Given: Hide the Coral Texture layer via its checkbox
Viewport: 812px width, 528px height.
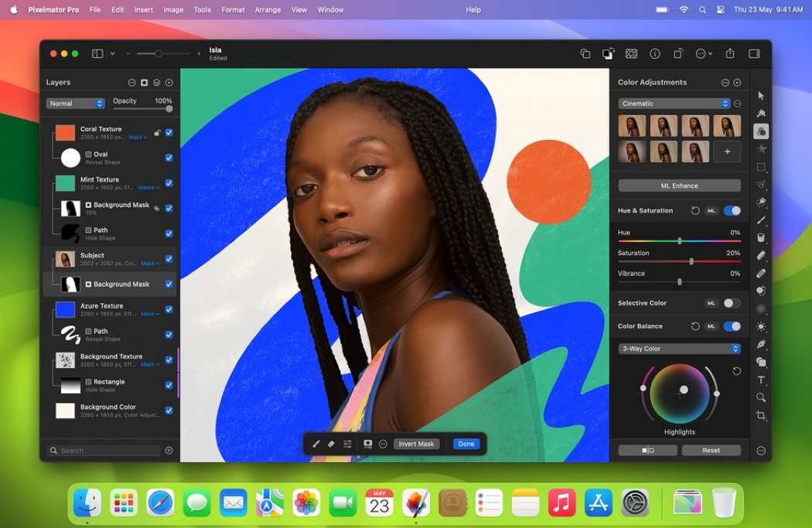Looking at the screenshot, I should click(169, 132).
